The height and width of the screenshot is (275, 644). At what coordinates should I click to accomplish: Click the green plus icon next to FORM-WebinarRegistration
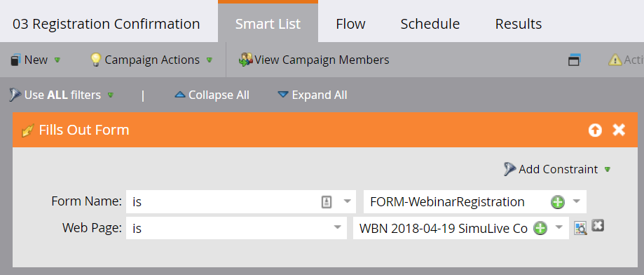pyautogui.click(x=557, y=202)
